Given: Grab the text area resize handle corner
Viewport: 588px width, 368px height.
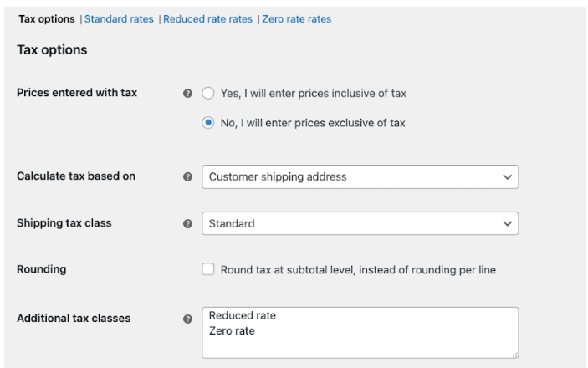Looking at the screenshot, I should click(x=514, y=355).
